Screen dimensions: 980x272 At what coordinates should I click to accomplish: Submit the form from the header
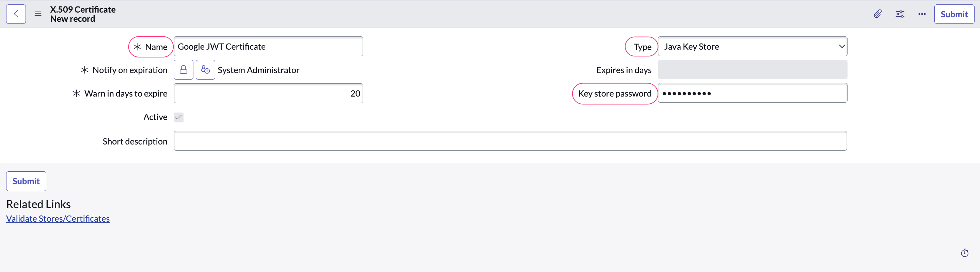(954, 14)
